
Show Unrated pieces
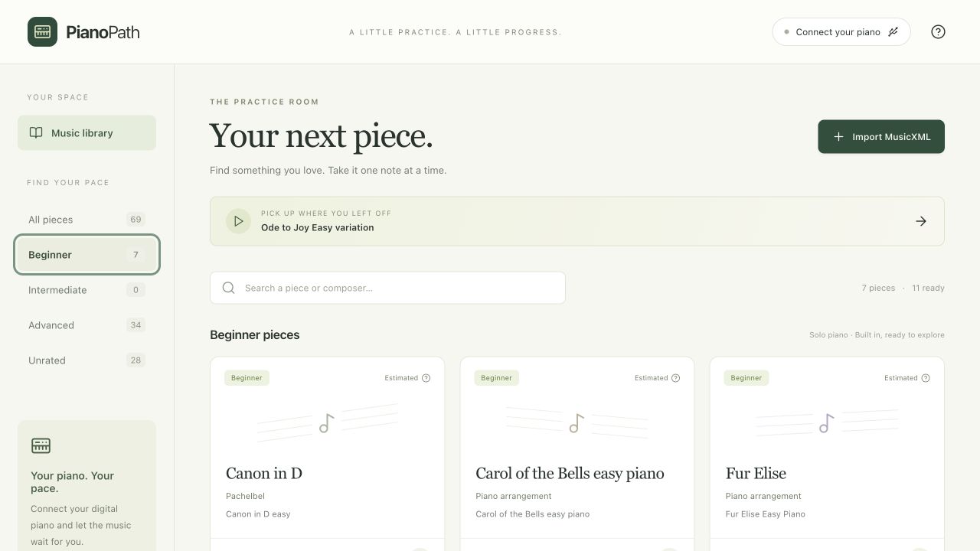pos(87,360)
